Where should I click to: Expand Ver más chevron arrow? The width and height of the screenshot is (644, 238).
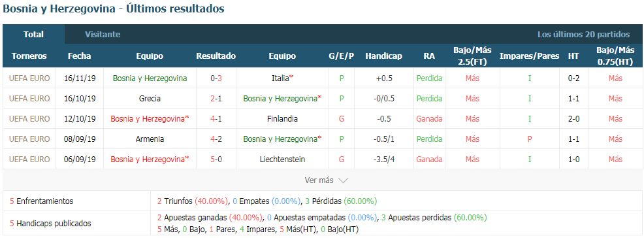344,180
